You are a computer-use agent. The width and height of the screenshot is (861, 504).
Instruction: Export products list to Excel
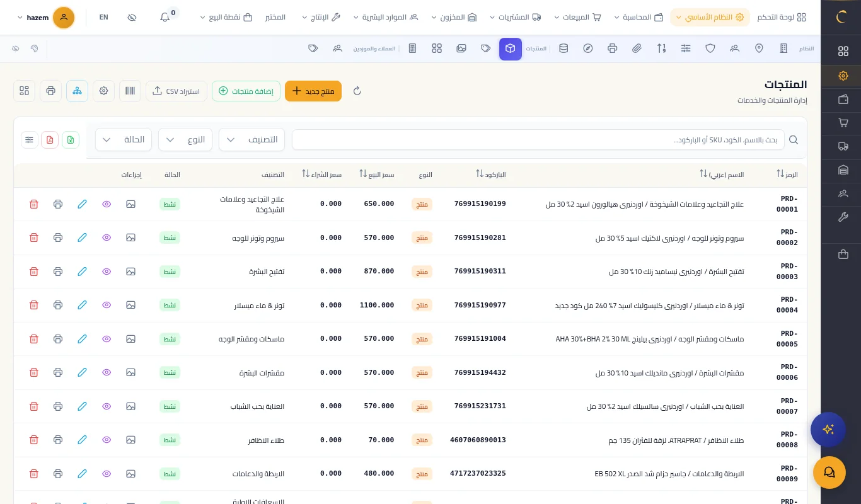[x=71, y=140]
